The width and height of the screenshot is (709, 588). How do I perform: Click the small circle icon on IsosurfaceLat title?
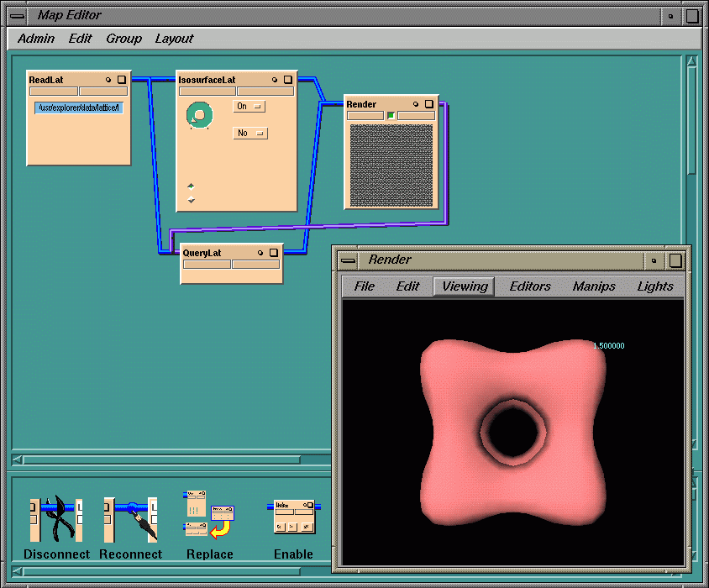point(275,80)
